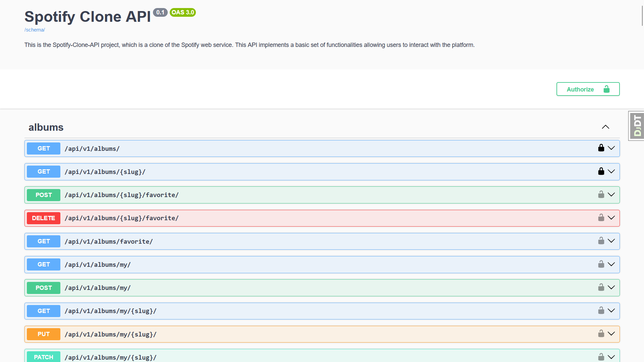Click lock icon on DELETE favorite row

[601, 218]
